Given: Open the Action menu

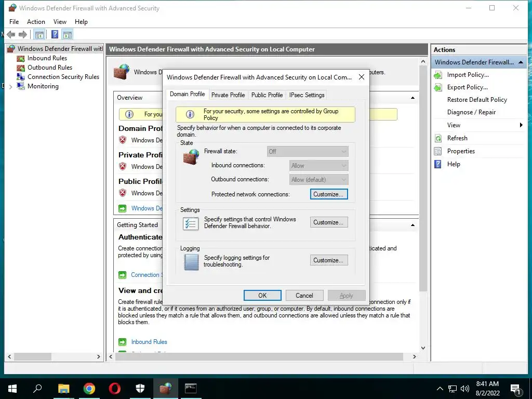Looking at the screenshot, I should [x=36, y=22].
